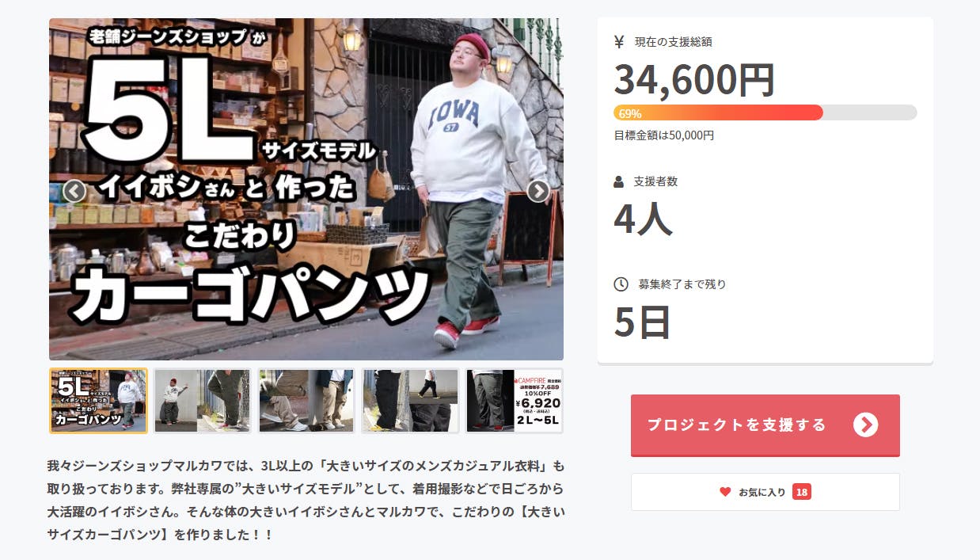Select the second thumbnail showing model poses
Image resolution: width=980 pixels, height=560 pixels.
point(202,401)
